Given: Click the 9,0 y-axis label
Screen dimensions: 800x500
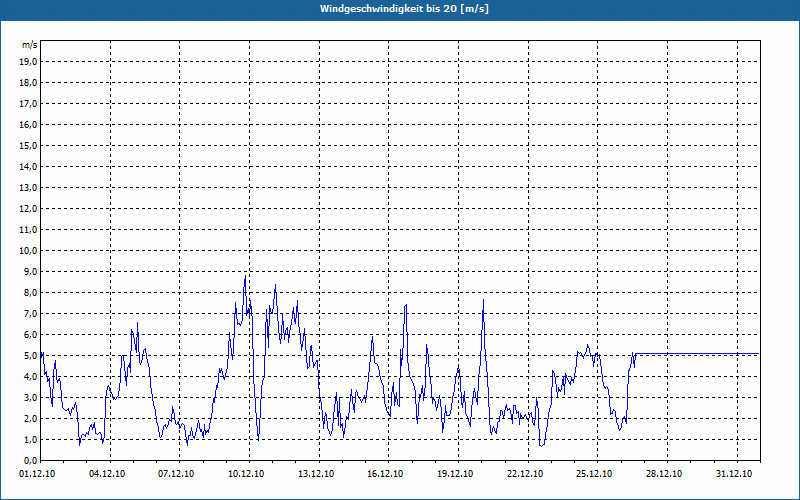Looking at the screenshot, I should pyautogui.click(x=31, y=271).
